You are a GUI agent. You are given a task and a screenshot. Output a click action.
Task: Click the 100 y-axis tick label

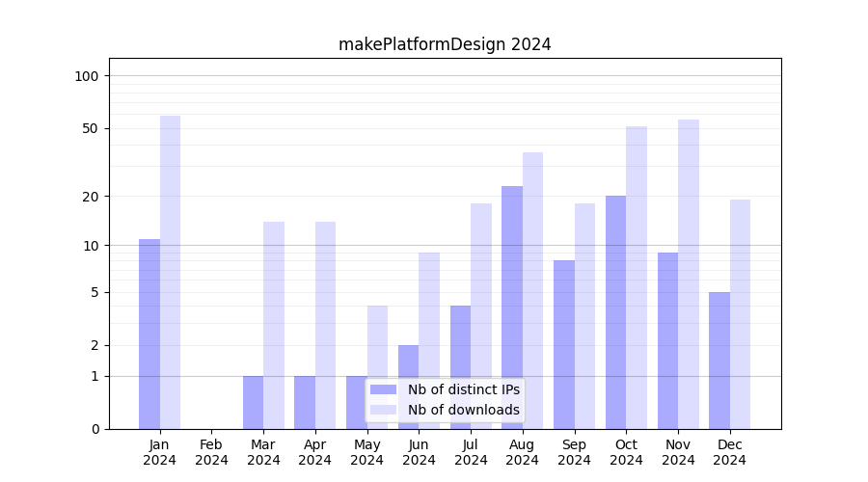87,76
